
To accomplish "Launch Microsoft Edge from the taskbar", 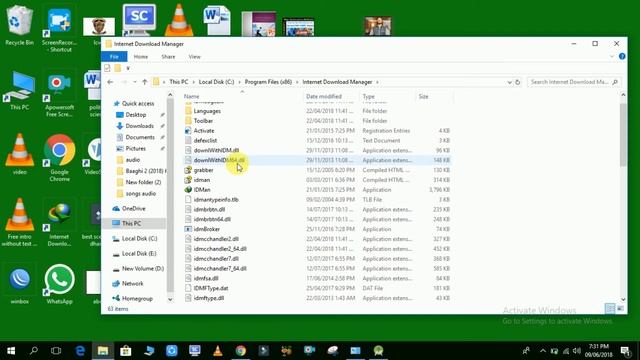I will [x=80, y=351].
